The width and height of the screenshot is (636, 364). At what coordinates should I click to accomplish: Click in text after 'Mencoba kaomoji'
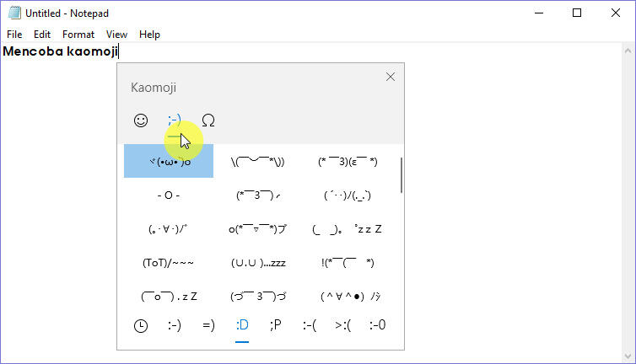[118, 51]
